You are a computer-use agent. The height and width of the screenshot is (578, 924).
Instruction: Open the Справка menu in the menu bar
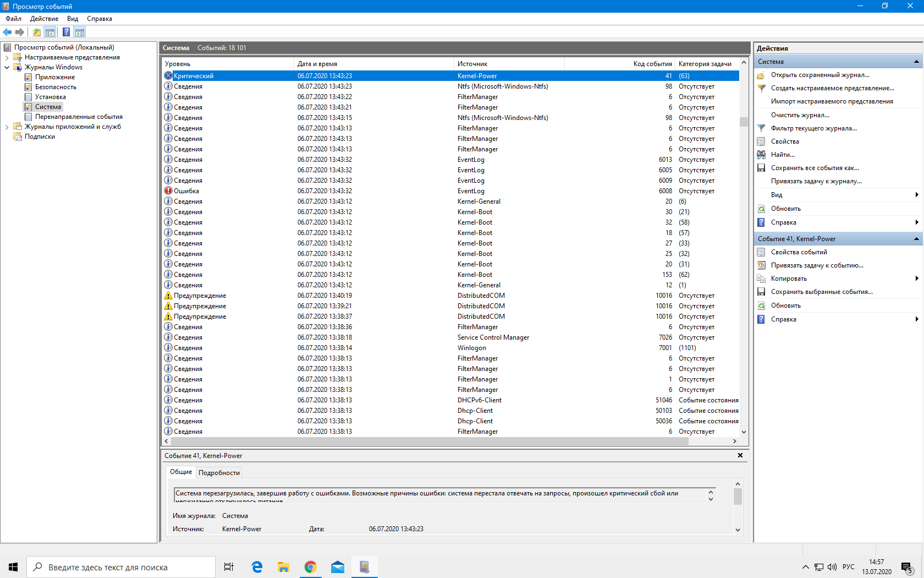(100, 19)
